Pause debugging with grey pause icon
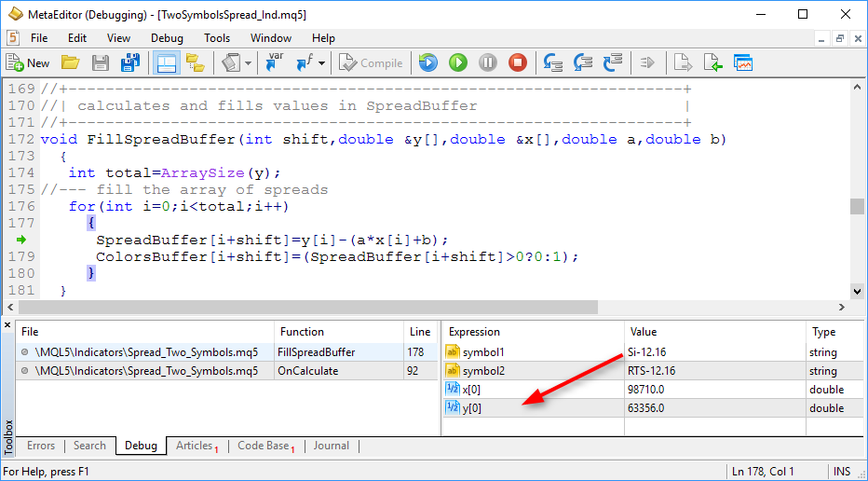This screenshot has width=868, height=481. point(488,63)
